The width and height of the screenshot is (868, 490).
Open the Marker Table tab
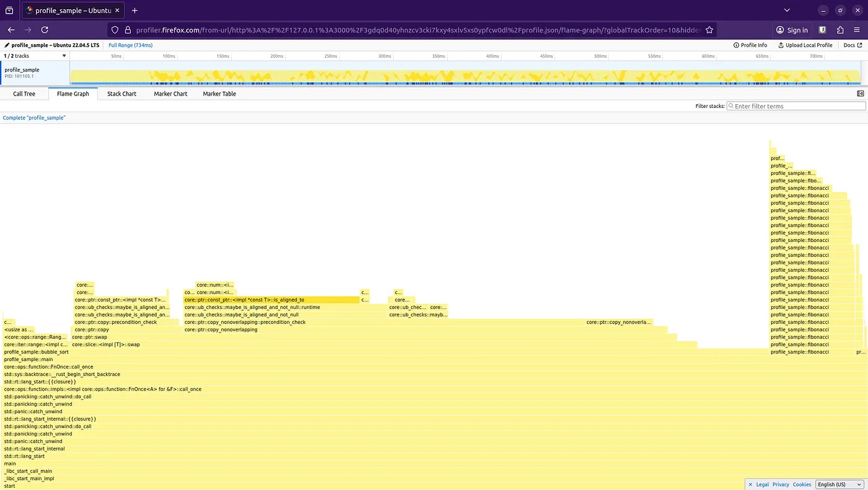219,94
